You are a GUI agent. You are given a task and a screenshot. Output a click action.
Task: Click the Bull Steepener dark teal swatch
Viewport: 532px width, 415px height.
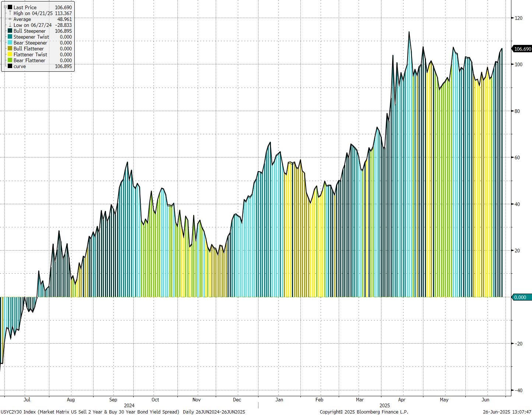pyautogui.click(x=10, y=31)
